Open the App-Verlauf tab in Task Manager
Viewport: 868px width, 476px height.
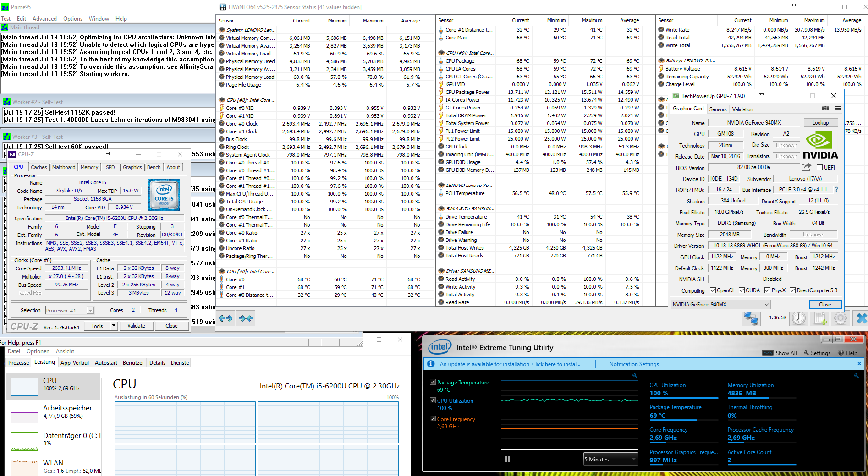point(75,363)
